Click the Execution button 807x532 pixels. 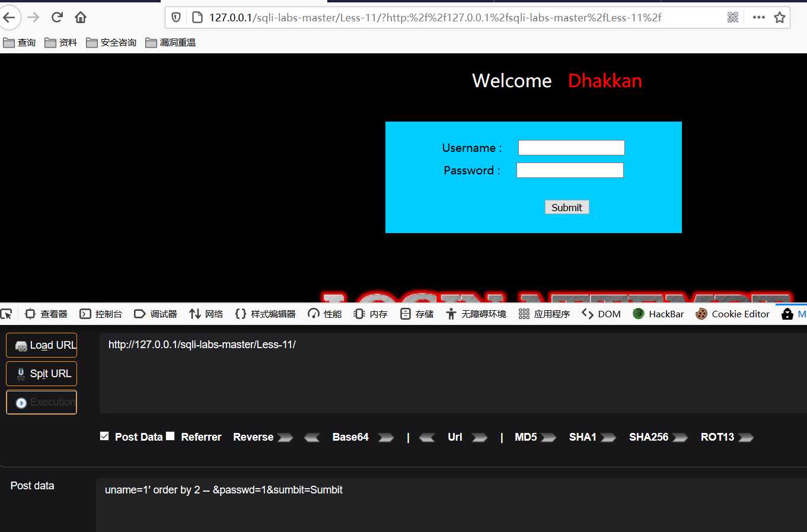pos(42,402)
